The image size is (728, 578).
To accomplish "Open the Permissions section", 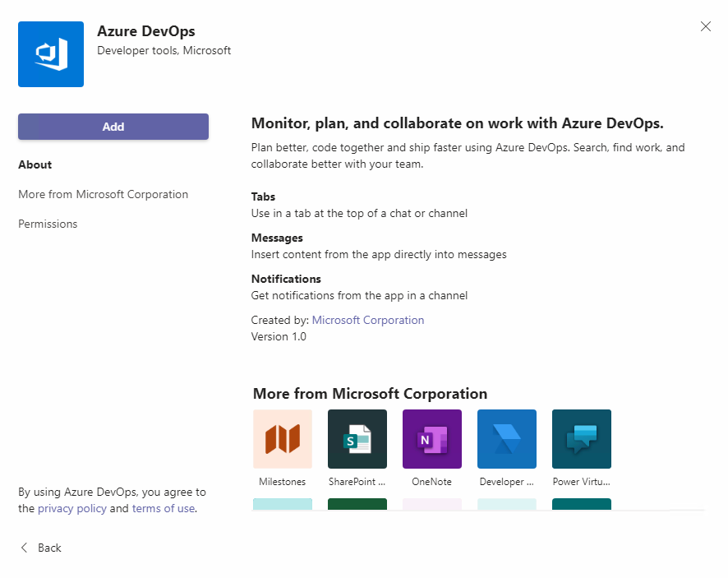I will tap(48, 224).
